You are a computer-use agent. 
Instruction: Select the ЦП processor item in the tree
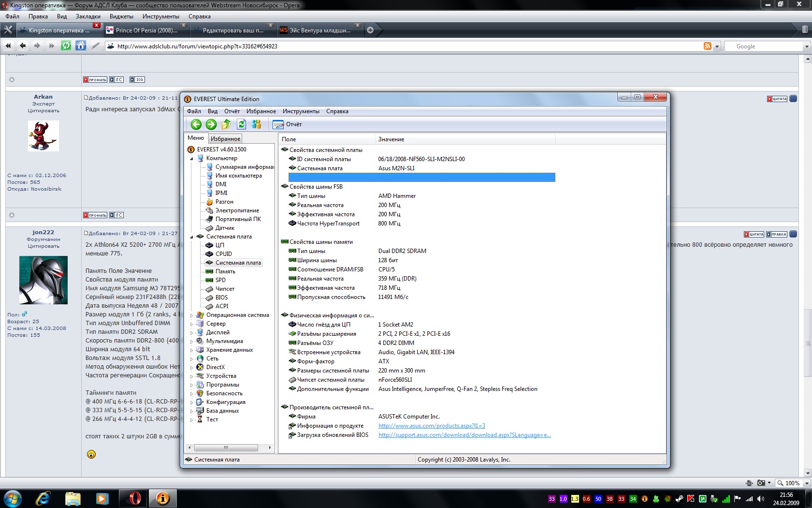coord(219,245)
